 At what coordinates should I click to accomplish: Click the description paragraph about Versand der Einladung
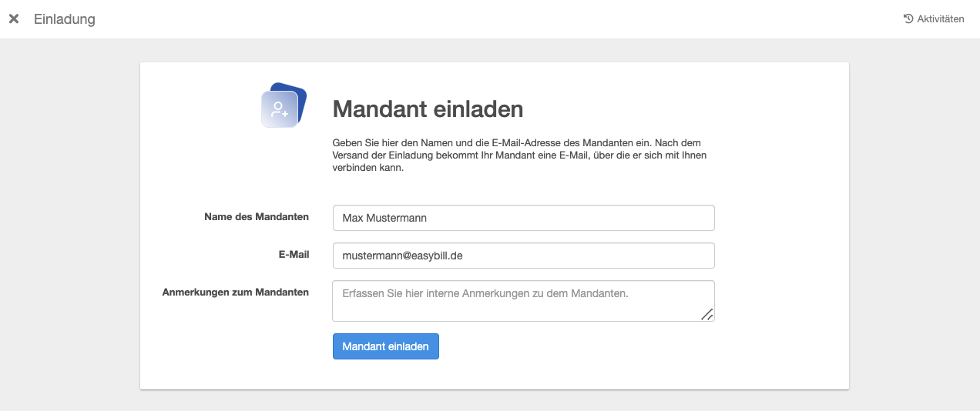pos(519,155)
